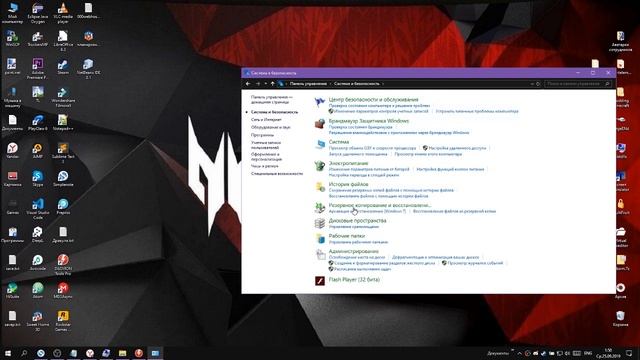Open the notification center in taskbar
This screenshot has height=360, width=640.
pyautogui.click(x=629, y=353)
